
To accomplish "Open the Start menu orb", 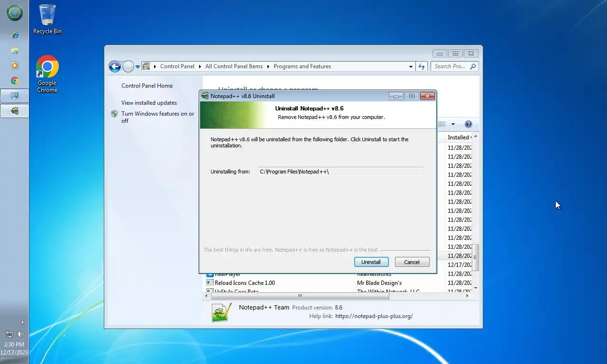I will click(x=15, y=13).
